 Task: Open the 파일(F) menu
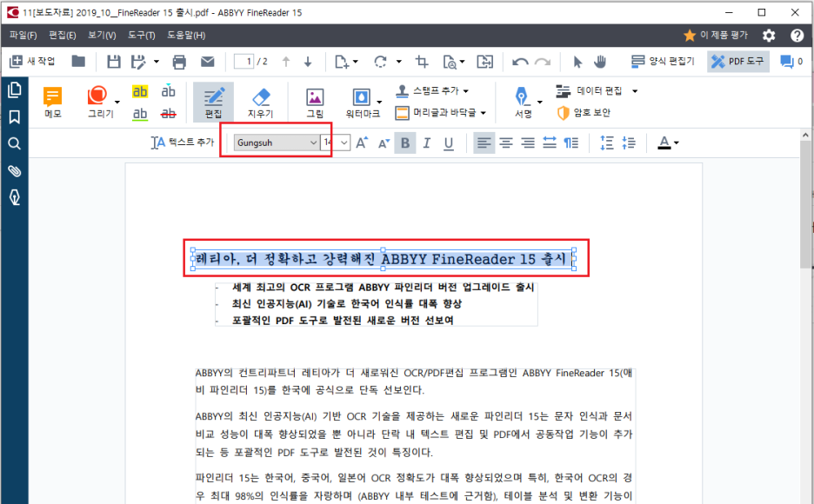pos(23,36)
